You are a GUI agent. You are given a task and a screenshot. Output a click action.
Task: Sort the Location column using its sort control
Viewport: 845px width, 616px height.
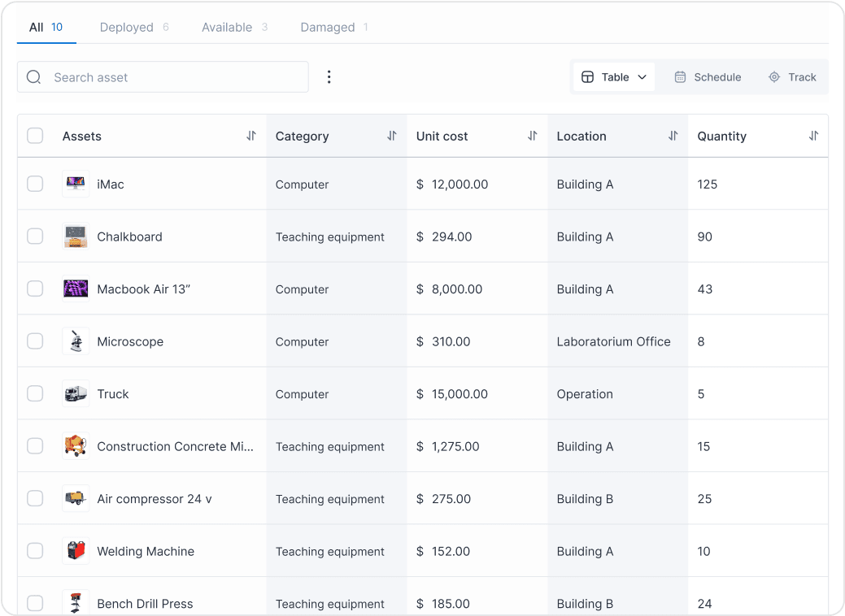tap(672, 136)
